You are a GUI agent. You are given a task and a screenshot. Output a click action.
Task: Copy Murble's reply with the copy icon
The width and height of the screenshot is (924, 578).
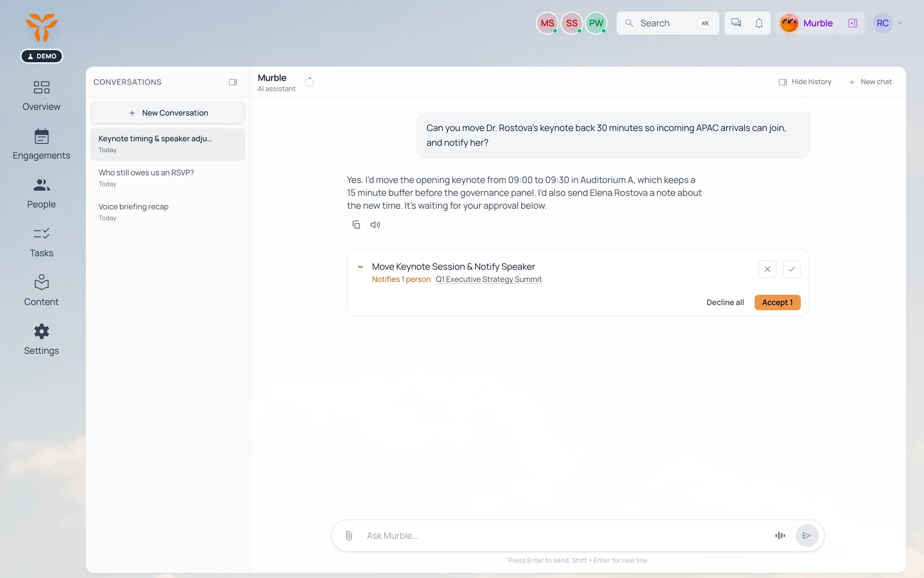point(356,225)
